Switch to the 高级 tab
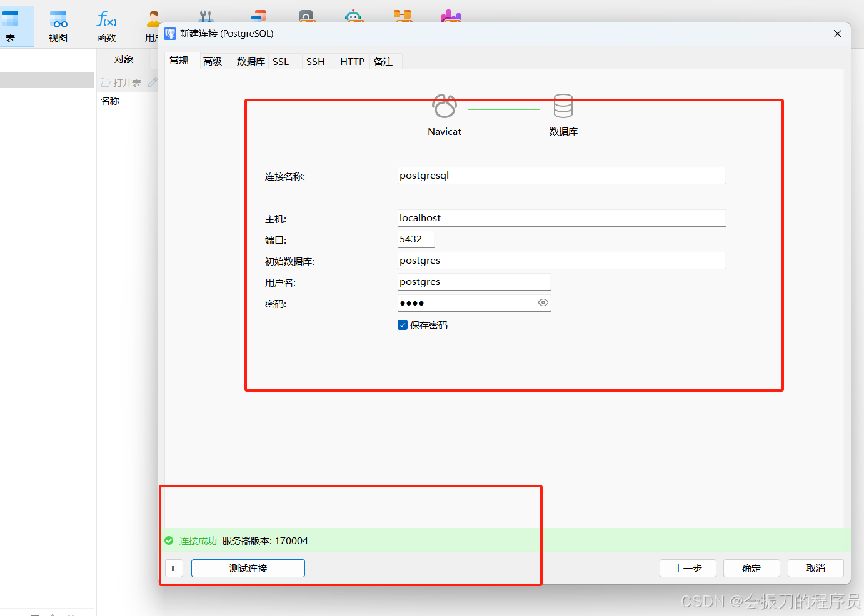Image resolution: width=864 pixels, height=616 pixels. tap(214, 61)
